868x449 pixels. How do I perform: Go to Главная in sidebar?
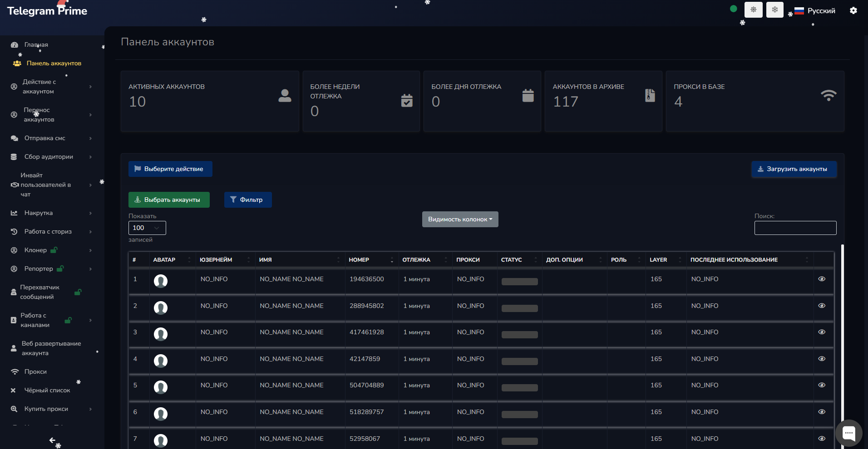click(36, 44)
